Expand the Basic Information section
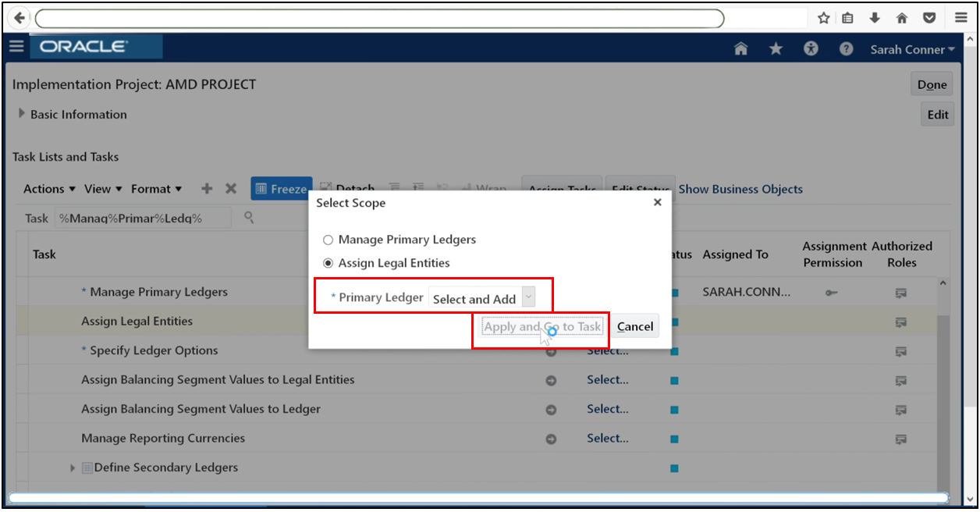 (21, 114)
